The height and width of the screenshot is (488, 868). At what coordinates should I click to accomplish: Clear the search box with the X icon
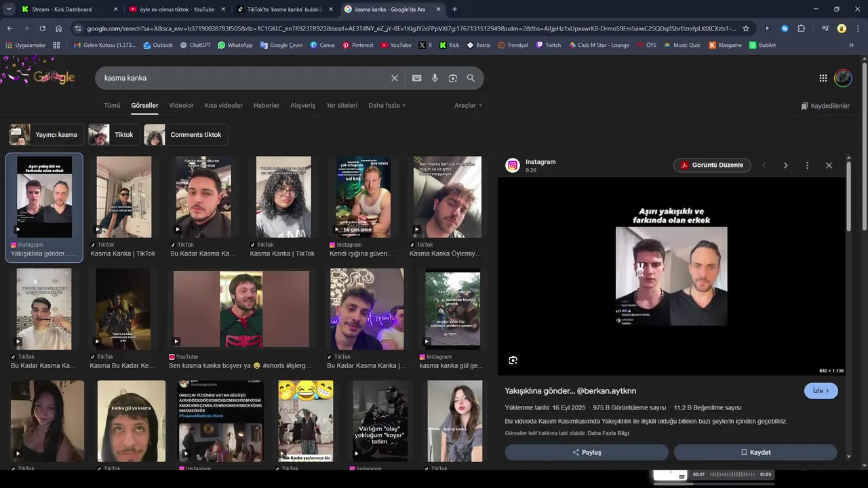click(x=395, y=78)
